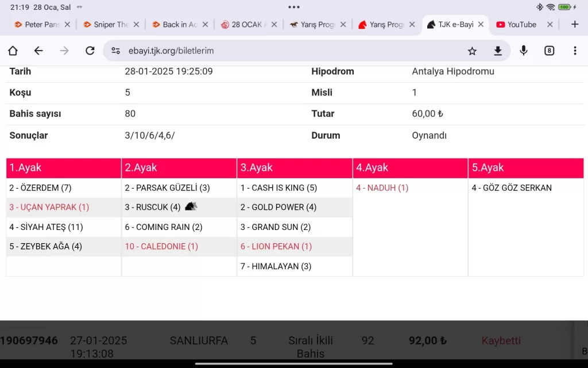Select the 3 - UÇAN YAPRAK entry
This screenshot has width=588, height=368.
49,207
